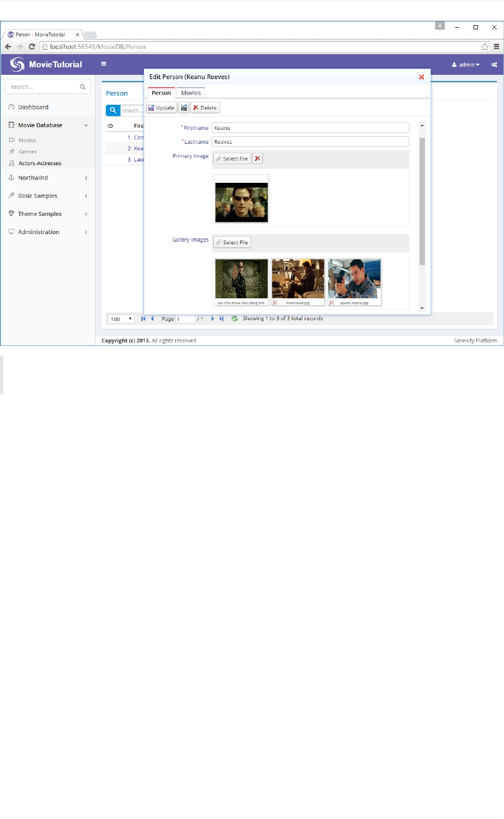Open the download.jpg gallery thumbnail
The image size is (504, 819).
click(x=298, y=279)
